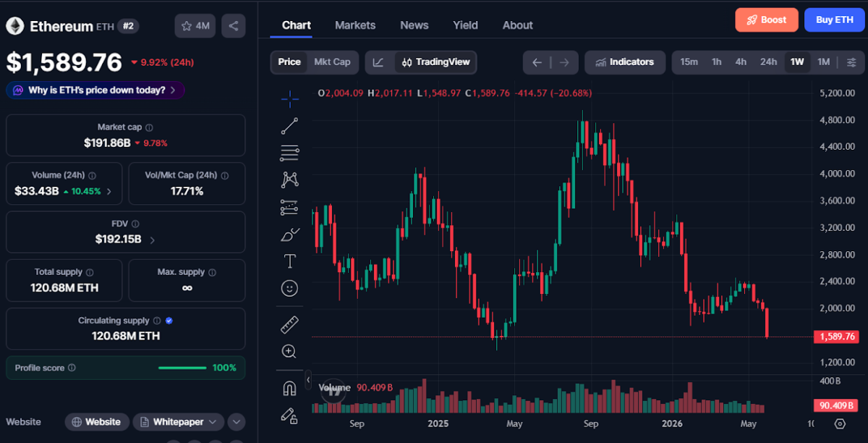Click the Ethereum logo icon
Image resolution: width=868 pixels, height=443 pixels.
coord(14,26)
